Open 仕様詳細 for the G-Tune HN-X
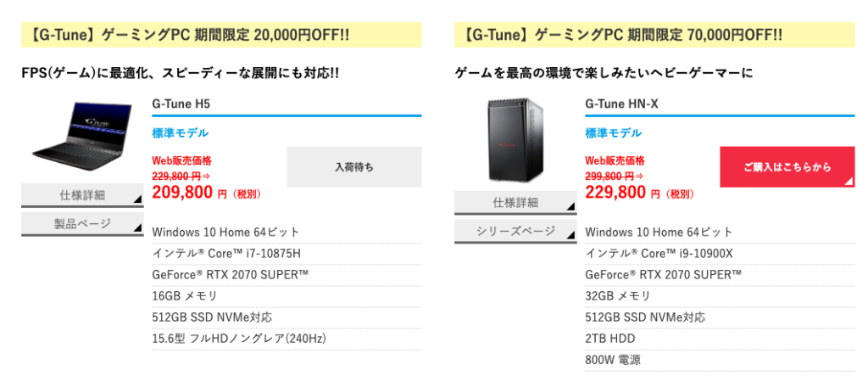The height and width of the screenshot is (387, 868). point(515,203)
